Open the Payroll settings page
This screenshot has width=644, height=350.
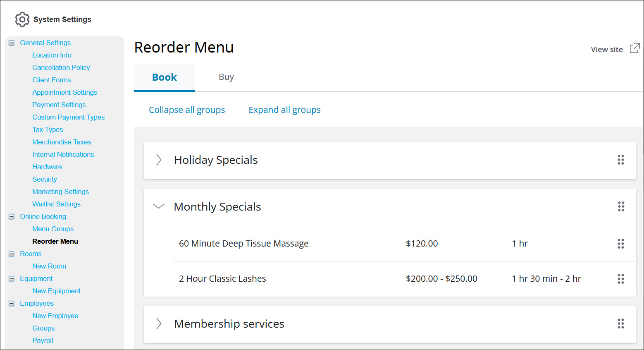pos(43,340)
